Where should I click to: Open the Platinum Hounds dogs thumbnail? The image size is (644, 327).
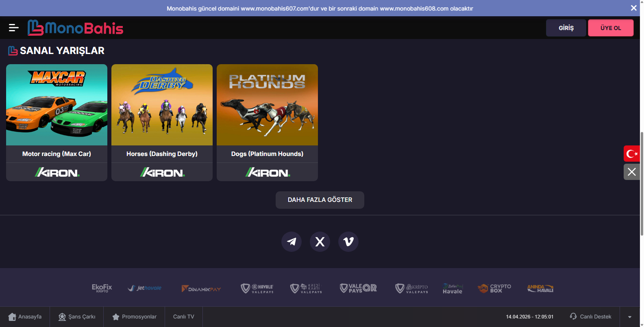(267, 105)
